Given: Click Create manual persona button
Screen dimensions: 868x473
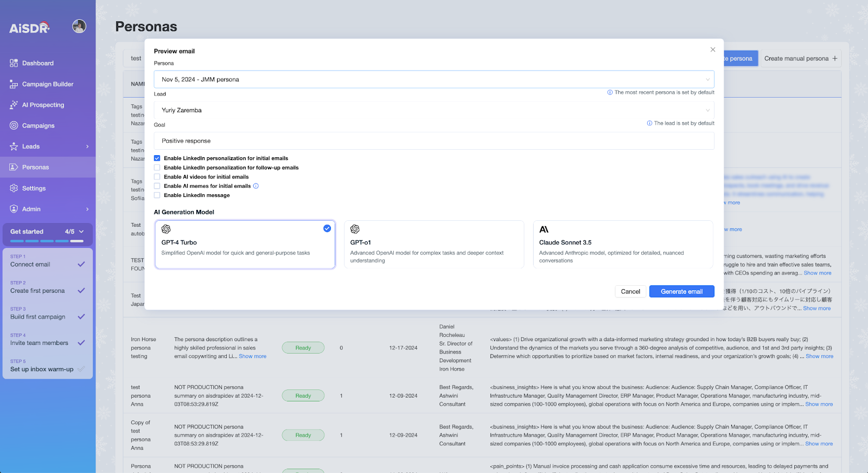Looking at the screenshot, I should tap(801, 59).
